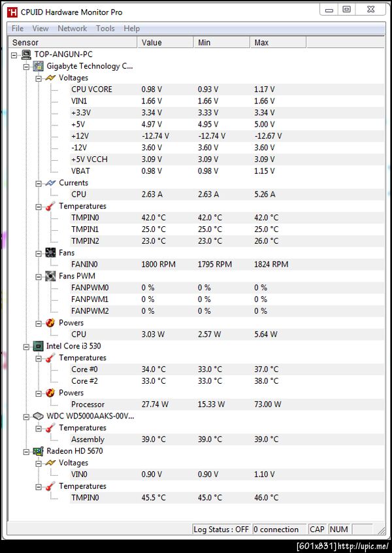The image size is (392, 553).
Task: Click the Powers icon under Gigabyte Technology
Action: pyautogui.click(x=50, y=323)
